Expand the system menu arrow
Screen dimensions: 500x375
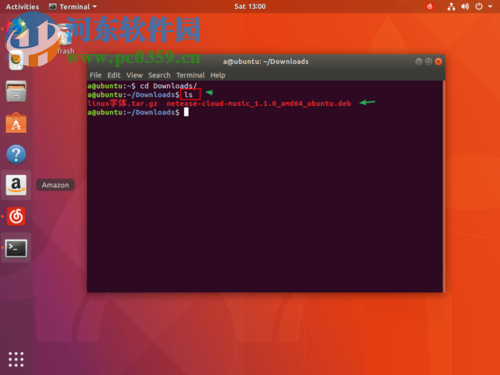point(490,7)
